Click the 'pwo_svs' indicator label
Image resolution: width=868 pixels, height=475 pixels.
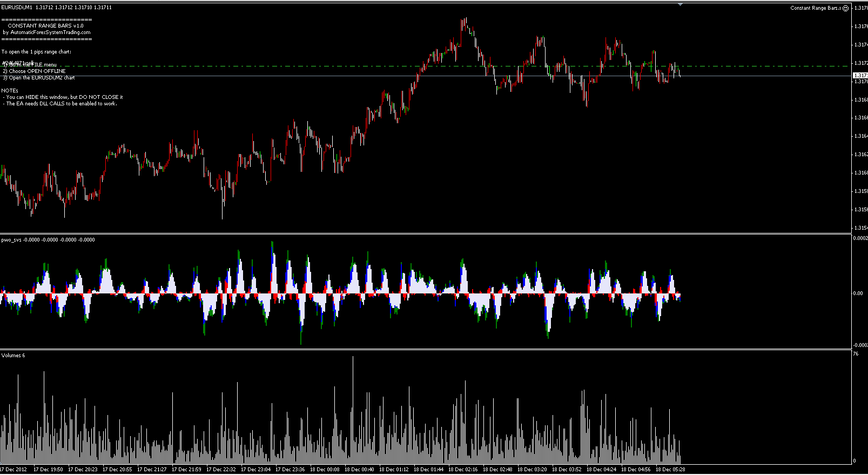coord(11,239)
